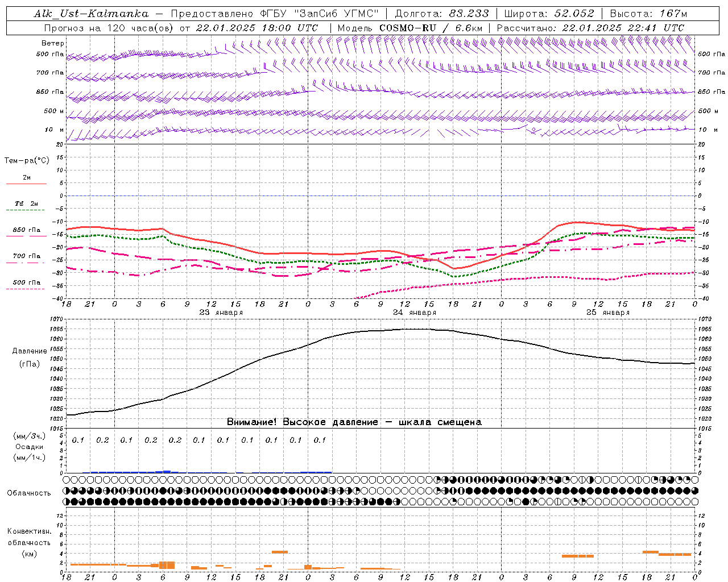Click the Конвективн. convective cloud label

coord(30,532)
